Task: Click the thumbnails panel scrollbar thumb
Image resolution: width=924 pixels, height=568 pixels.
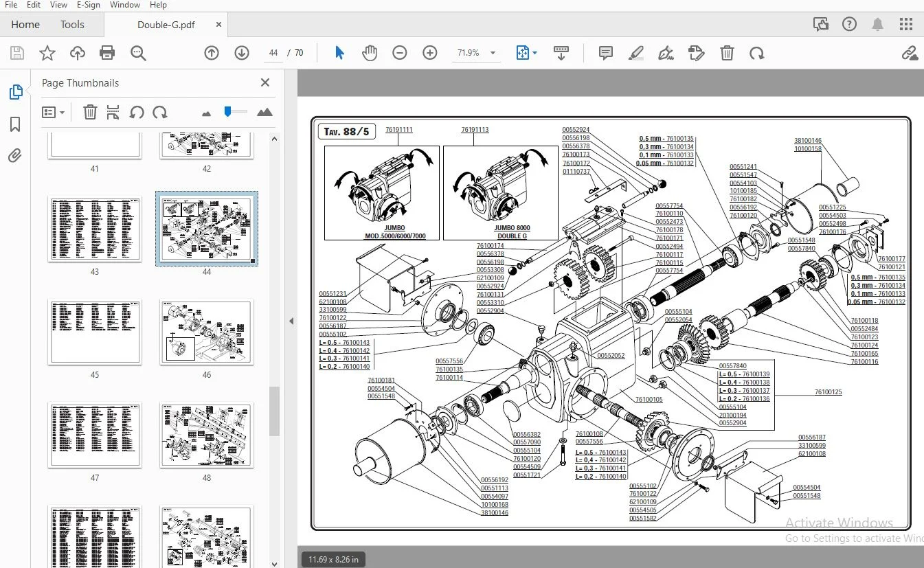Action: [274, 411]
